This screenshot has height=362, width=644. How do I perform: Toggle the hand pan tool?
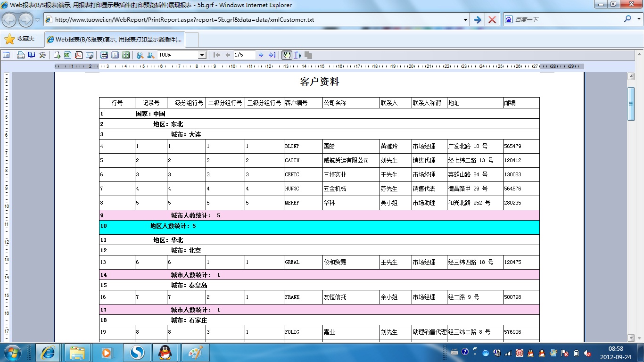click(x=287, y=55)
